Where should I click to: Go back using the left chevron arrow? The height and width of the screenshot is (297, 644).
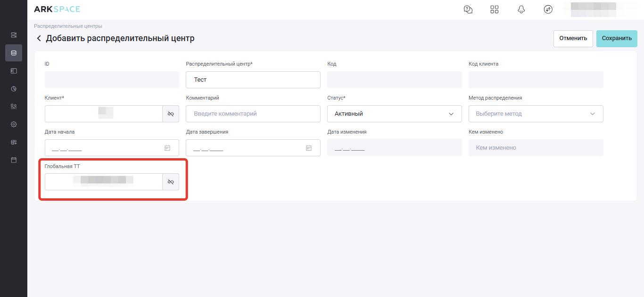tap(39, 38)
